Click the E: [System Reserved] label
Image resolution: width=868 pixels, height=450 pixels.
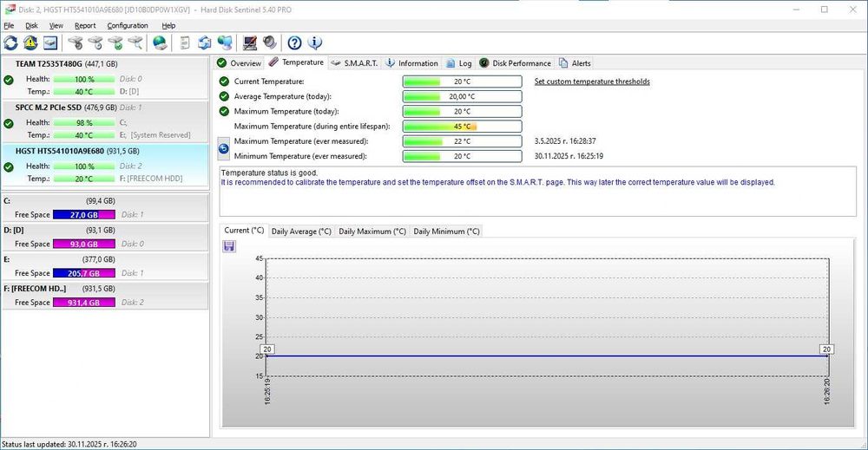click(x=155, y=135)
